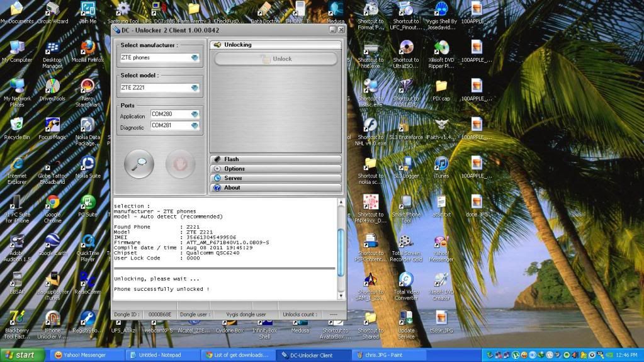The height and width of the screenshot is (362, 644).
Task: Select done.JPG file icon
Action: pyautogui.click(x=477, y=206)
